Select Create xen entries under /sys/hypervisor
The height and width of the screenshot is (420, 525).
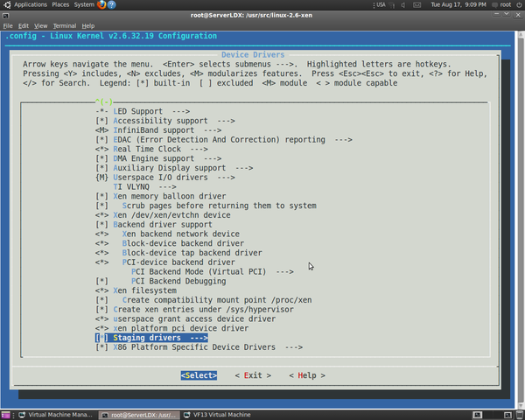tap(194, 310)
